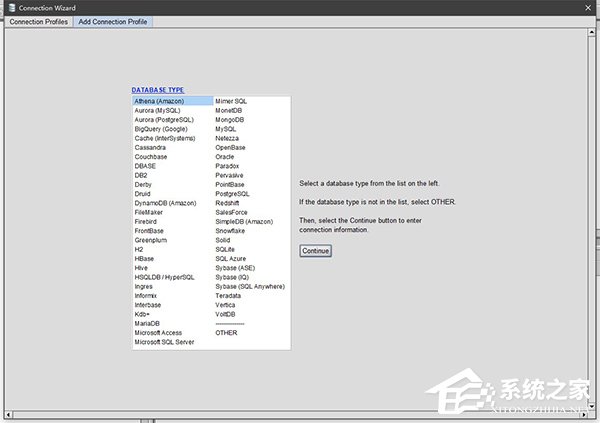600x423 pixels.
Task: Select Redshift database type
Action: [227, 203]
